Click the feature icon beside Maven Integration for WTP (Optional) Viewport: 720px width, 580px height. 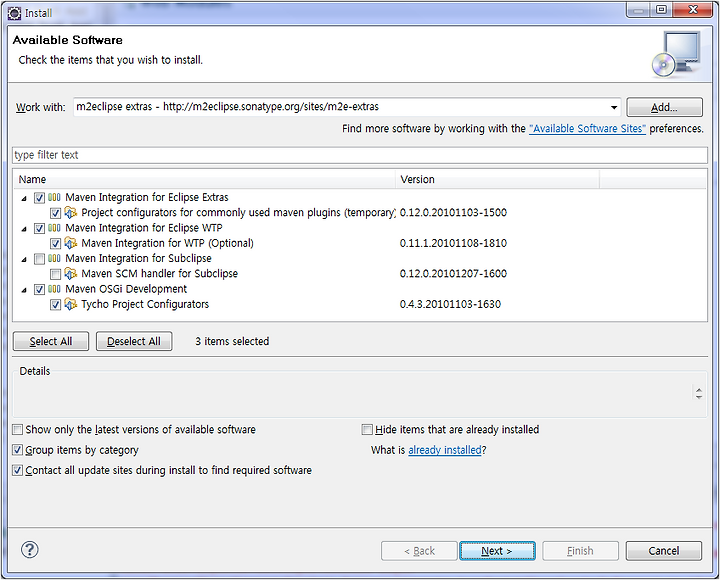click(71, 243)
